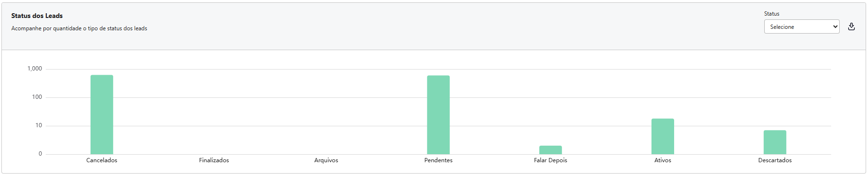Click the Arquivos axis label
This screenshot has width=868, height=175.
click(326, 160)
